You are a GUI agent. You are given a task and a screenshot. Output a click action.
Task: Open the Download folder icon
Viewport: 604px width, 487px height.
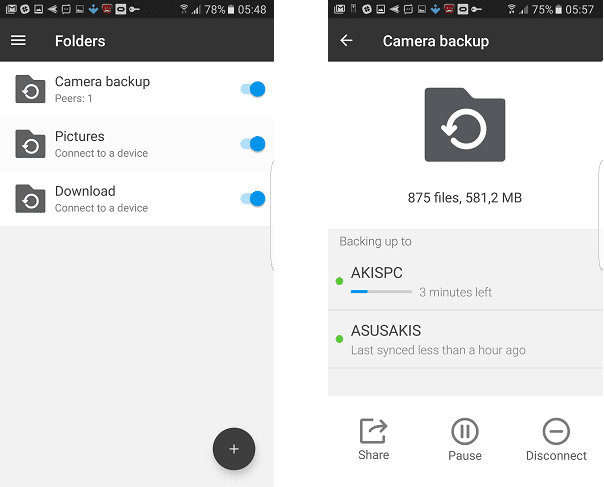pyautogui.click(x=30, y=198)
